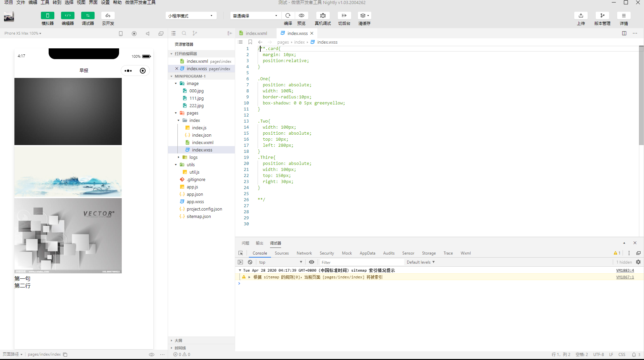The image size is (644, 360).
Task: Toggle the editor (编辑器) panel button
Action: coord(67,15)
